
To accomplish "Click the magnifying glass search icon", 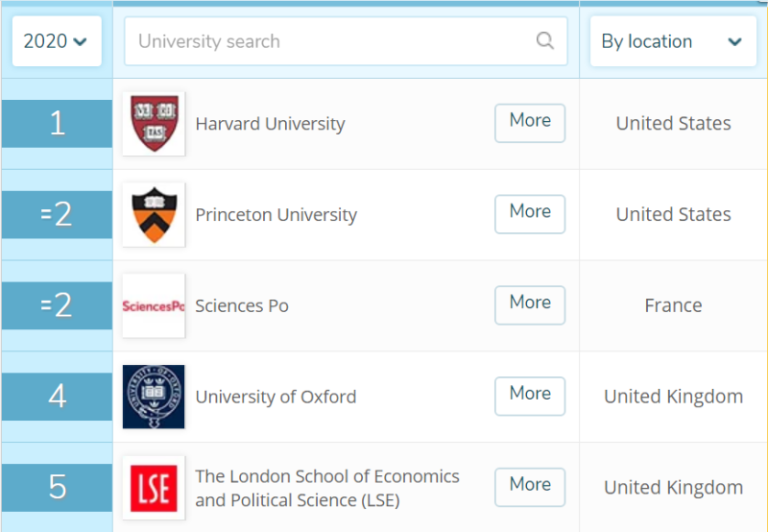I will [x=545, y=40].
